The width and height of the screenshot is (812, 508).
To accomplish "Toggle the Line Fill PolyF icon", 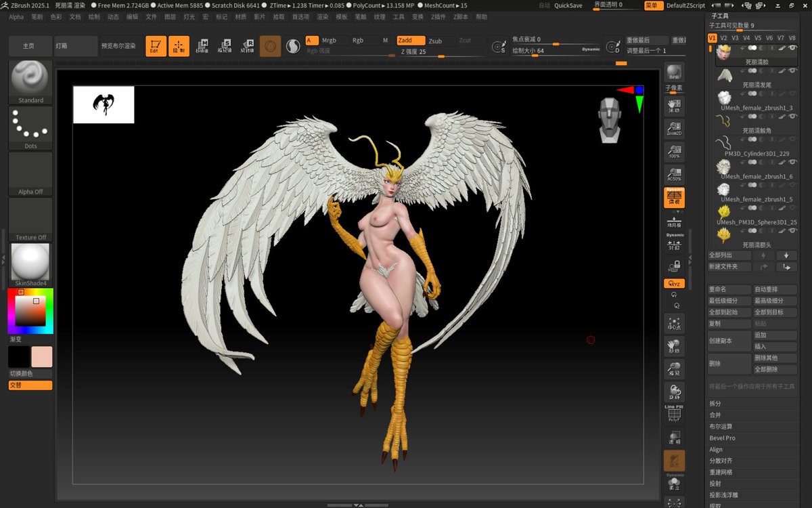I will coord(674,413).
